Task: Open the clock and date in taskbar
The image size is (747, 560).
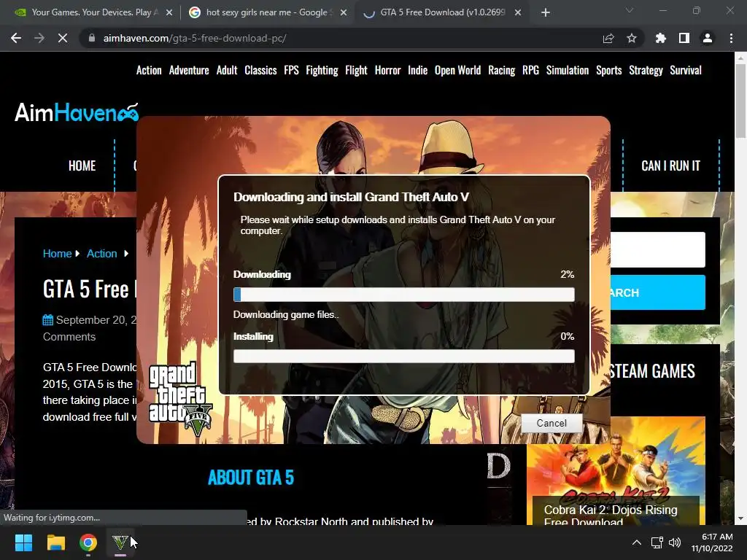Action: (x=712, y=542)
